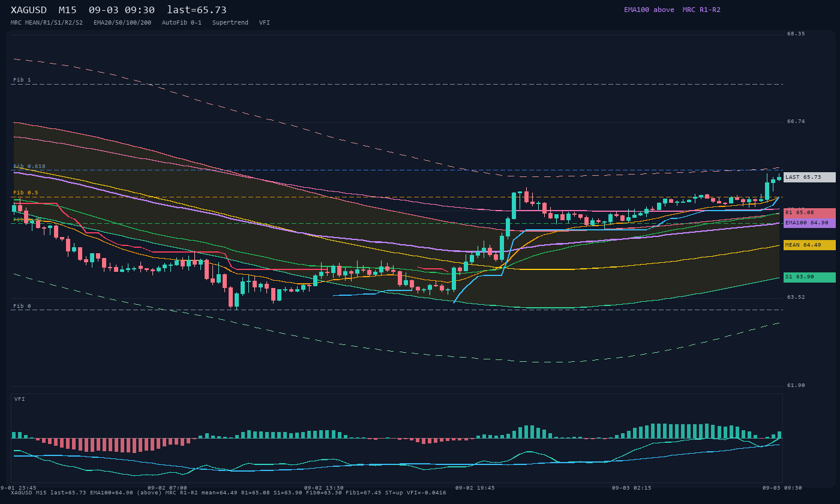
Task: Click the VFI label inside the lower panel
Action: tap(20, 399)
